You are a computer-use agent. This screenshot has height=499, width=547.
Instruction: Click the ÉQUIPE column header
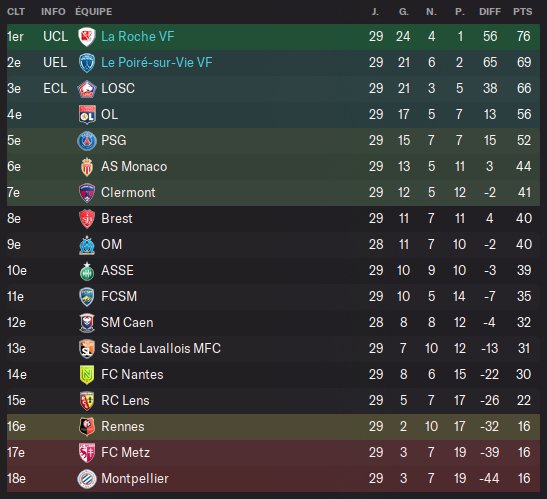coord(93,12)
